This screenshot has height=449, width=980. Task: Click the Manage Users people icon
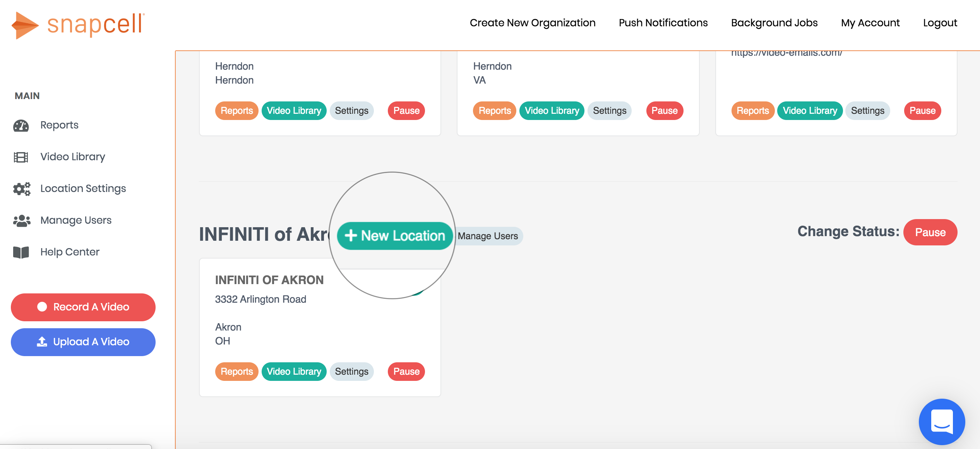[x=22, y=221]
